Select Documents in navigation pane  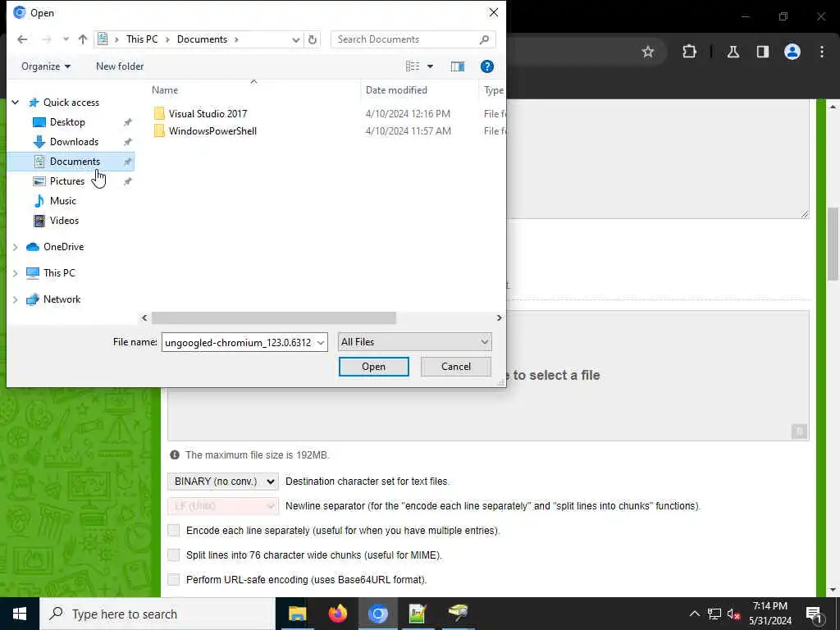[x=75, y=162]
